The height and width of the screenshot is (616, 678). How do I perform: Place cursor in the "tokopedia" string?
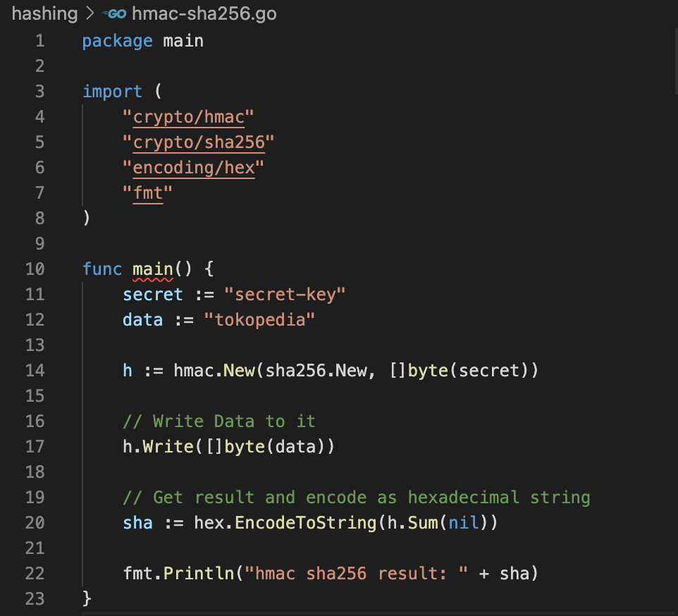tap(259, 319)
